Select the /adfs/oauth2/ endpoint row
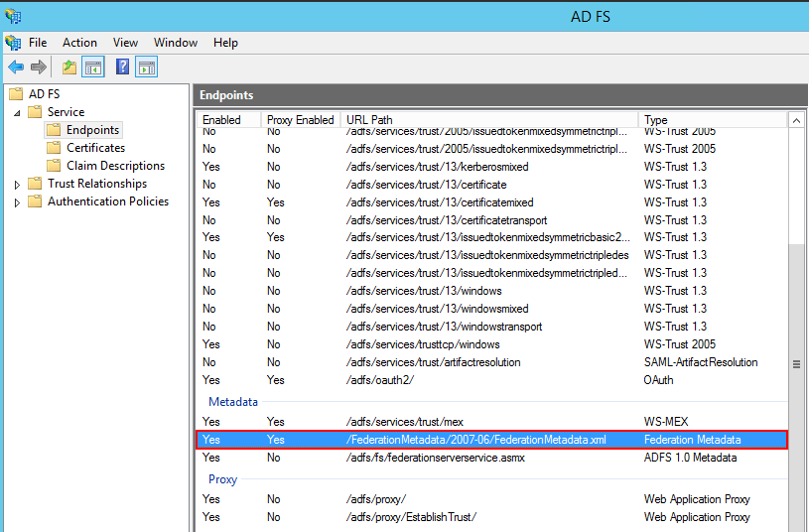This screenshot has height=532, width=809. pyautogui.click(x=491, y=380)
